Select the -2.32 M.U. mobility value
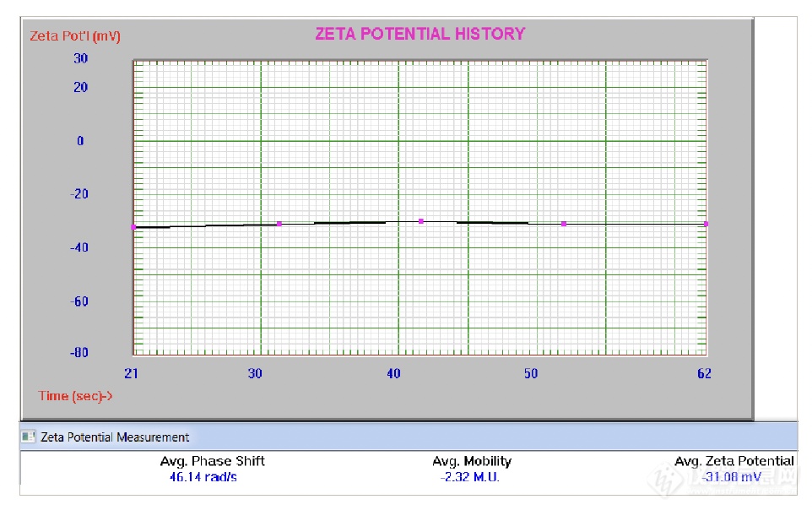The height and width of the screenshot is (510, 812). point(471,477)
